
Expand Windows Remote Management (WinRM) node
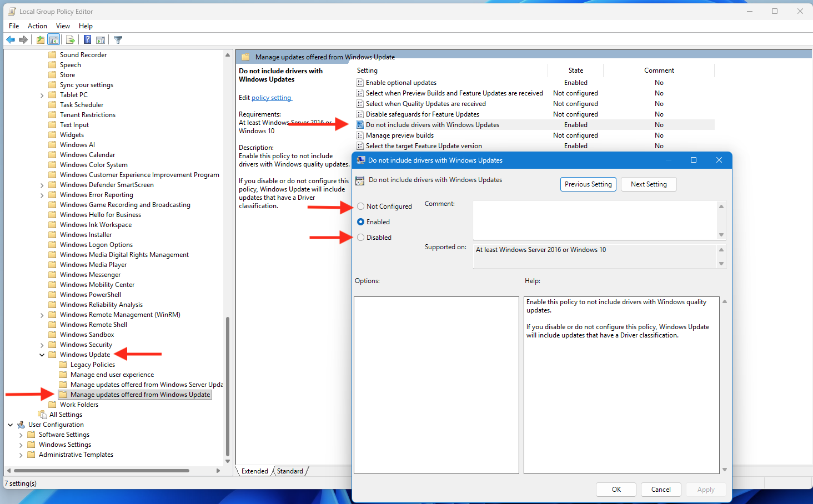(42, 315)
